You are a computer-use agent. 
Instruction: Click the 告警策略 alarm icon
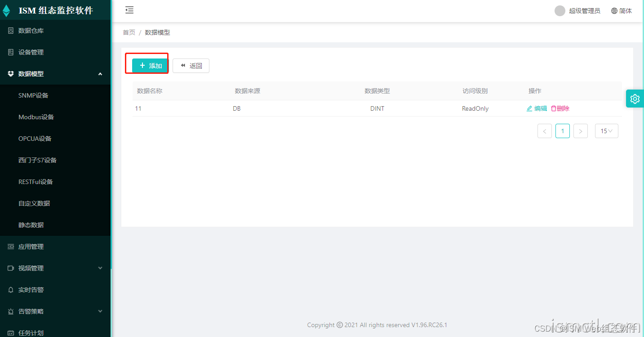11,311
